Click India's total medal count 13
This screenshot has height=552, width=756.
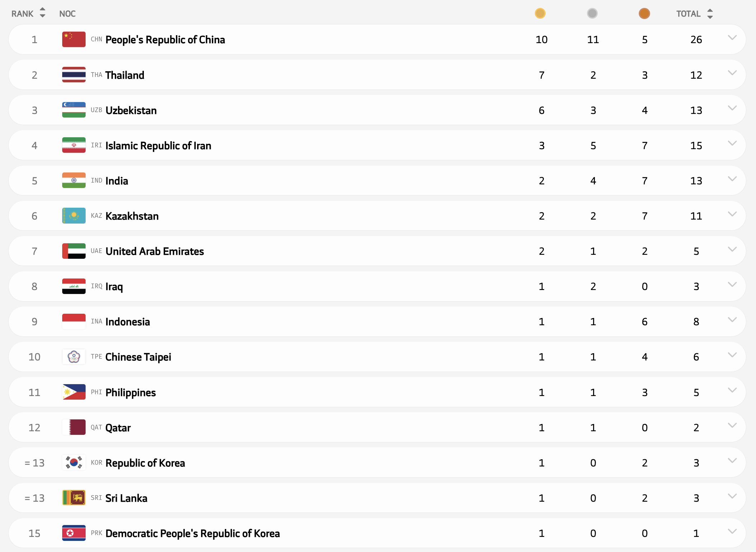(x=696, y=181)
